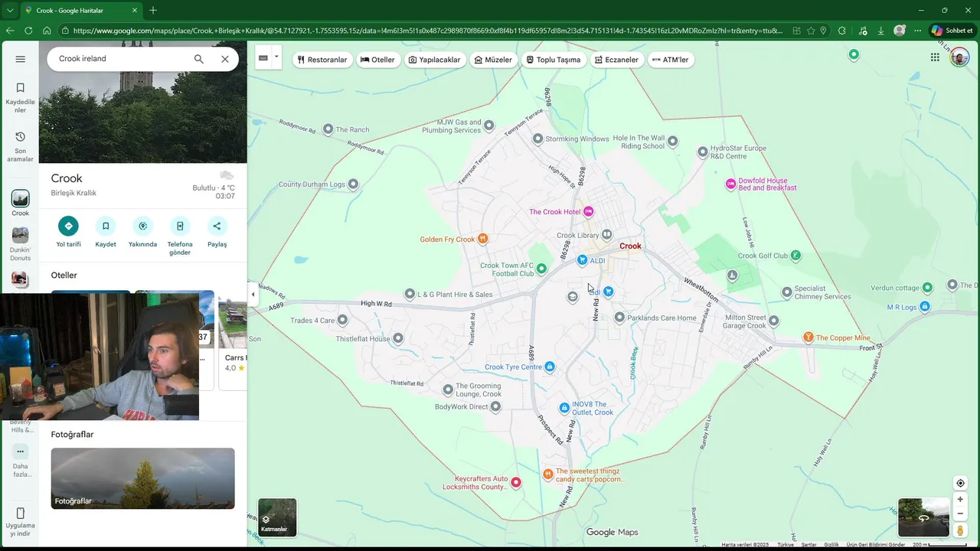Open Katmanlar layers thumbnail

pyautogui.click(x=277, y=517)
